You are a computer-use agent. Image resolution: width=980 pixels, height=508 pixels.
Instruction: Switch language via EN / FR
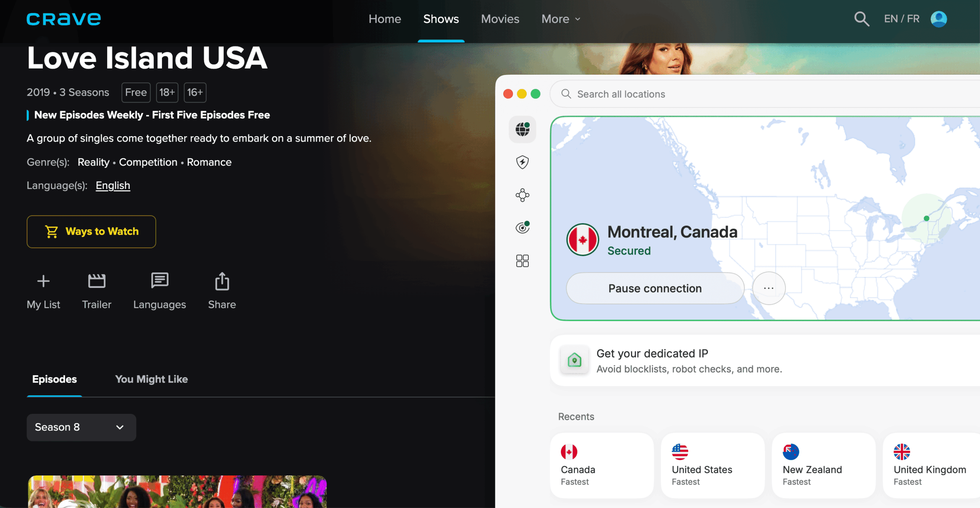tap(902, 19)
